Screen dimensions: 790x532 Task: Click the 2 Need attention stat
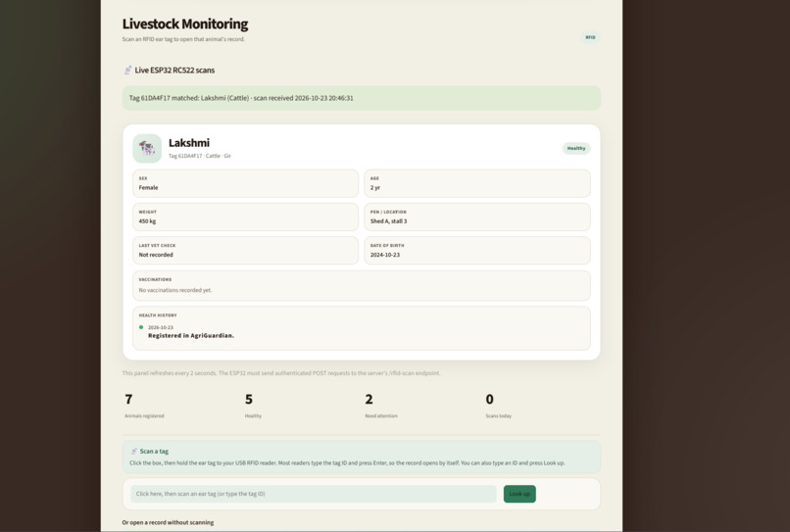click(x=381, y=406)
